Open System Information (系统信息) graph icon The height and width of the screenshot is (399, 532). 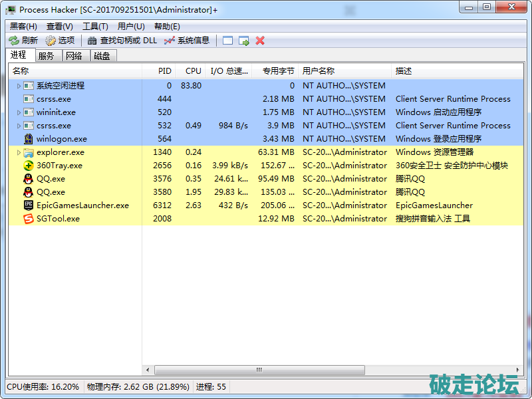coord(170,41)
